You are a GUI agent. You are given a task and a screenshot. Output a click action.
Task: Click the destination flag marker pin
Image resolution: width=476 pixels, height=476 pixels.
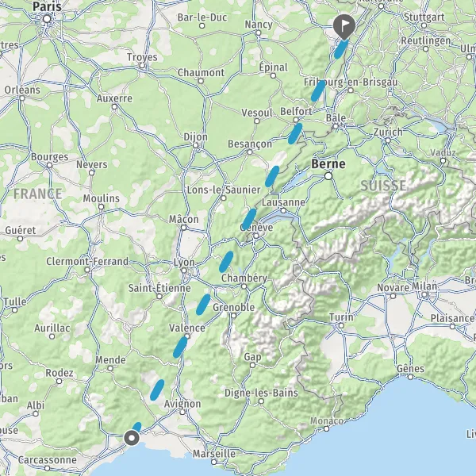344,26
